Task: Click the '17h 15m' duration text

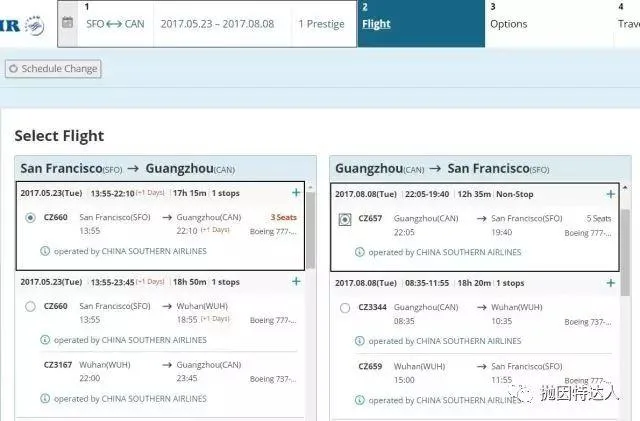Action: (189, 193)
